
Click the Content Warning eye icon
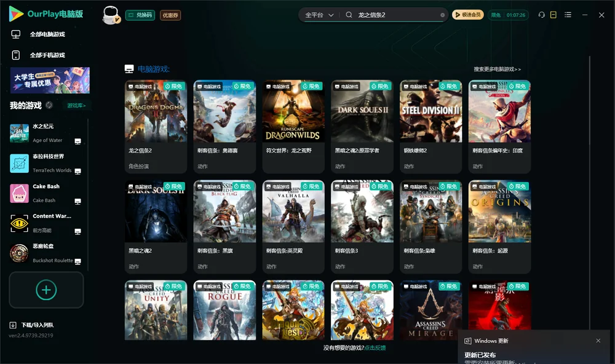click(x=19, y=224)
